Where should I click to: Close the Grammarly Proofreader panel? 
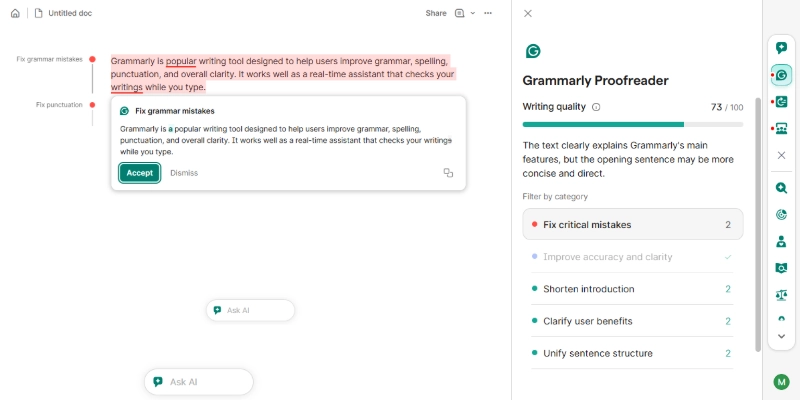(x=528, y=13)
